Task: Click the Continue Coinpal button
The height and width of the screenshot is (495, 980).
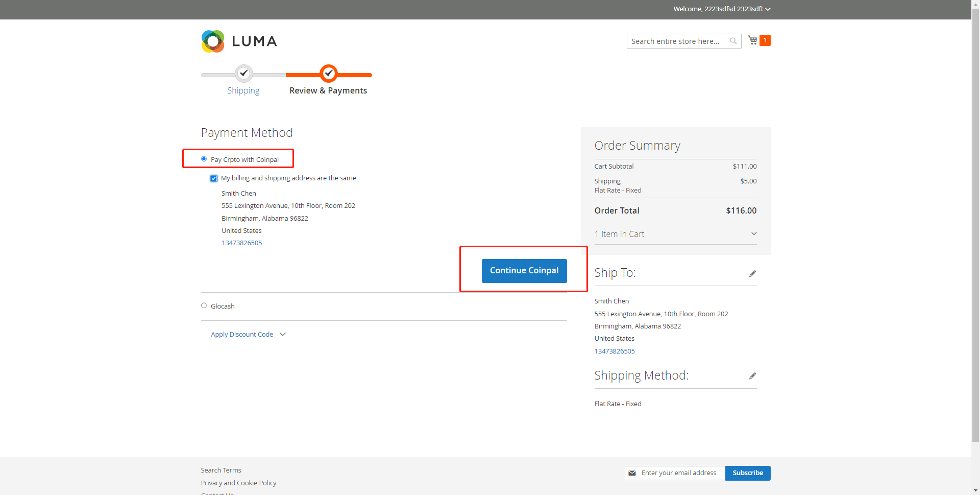Action: (x=524, y=271)
